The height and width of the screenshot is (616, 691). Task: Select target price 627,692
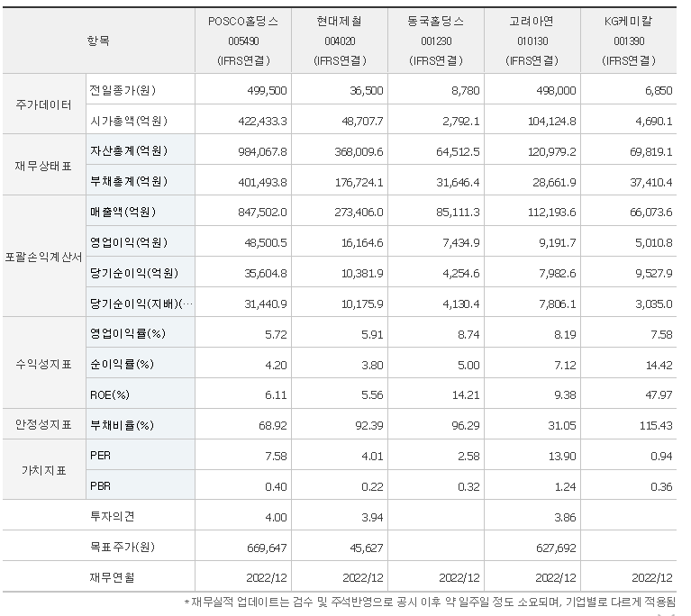(x=556, y=548)
